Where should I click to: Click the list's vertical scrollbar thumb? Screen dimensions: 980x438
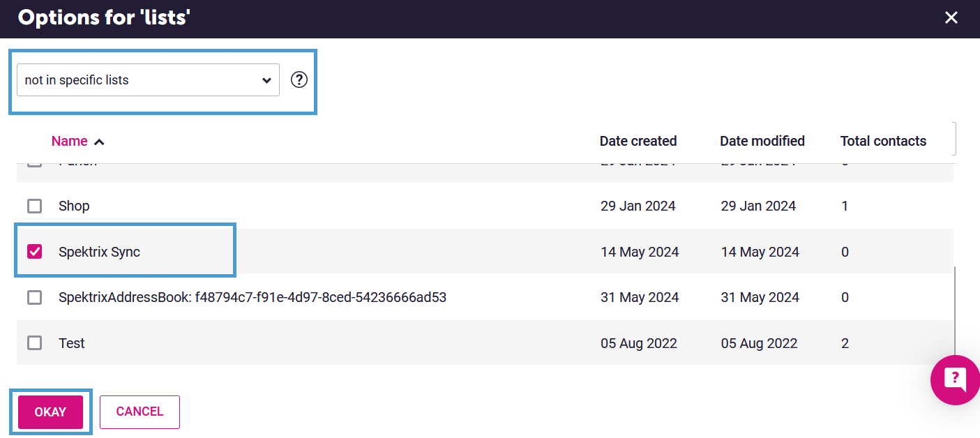955,312
